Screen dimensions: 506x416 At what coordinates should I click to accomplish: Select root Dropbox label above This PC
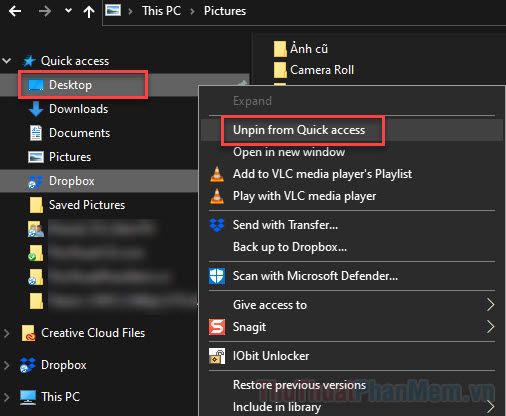coord(64,365)
